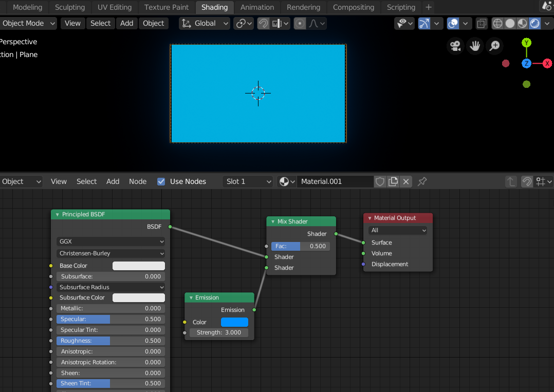
Task: Click the red X axis gizmo ball
Action: tap(547, 64)
